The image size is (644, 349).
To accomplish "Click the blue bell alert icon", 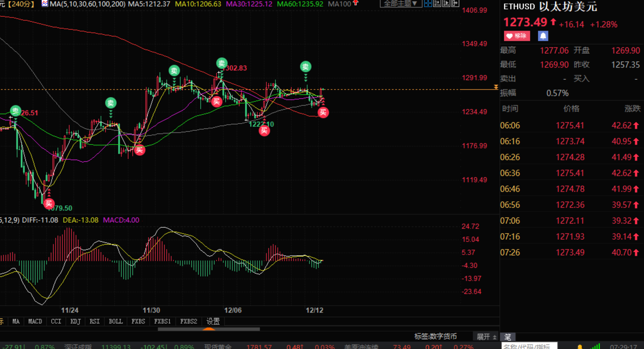I will 543,36.
